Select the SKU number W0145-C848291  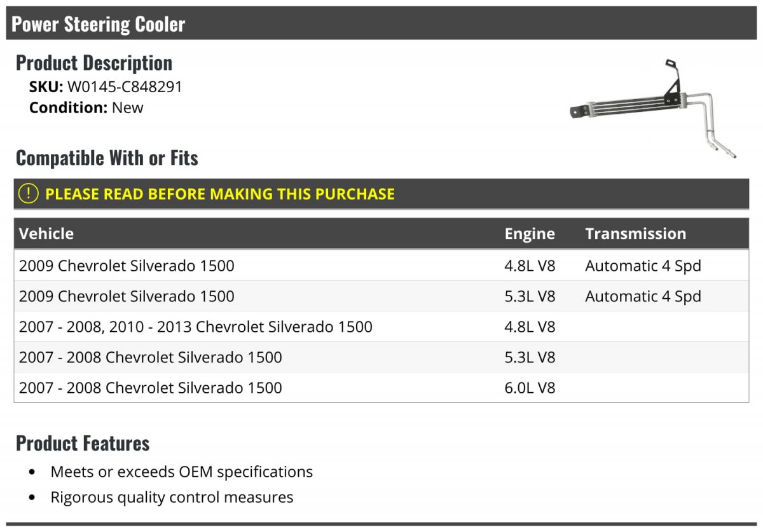(x=125, y=87)
